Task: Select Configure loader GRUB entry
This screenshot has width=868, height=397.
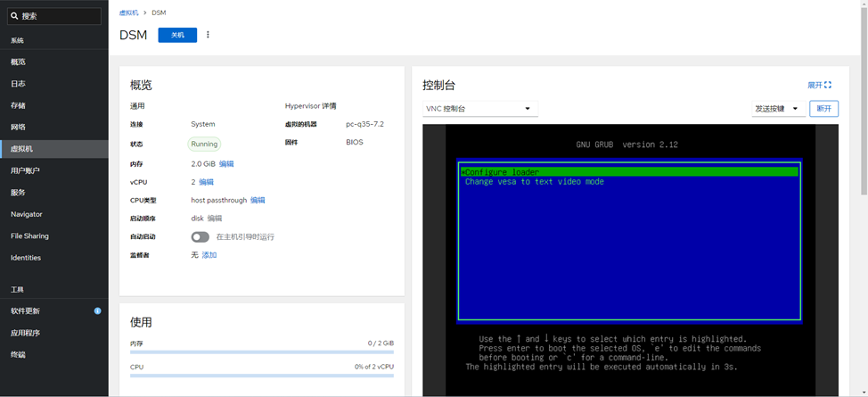Action: (629, 172)
